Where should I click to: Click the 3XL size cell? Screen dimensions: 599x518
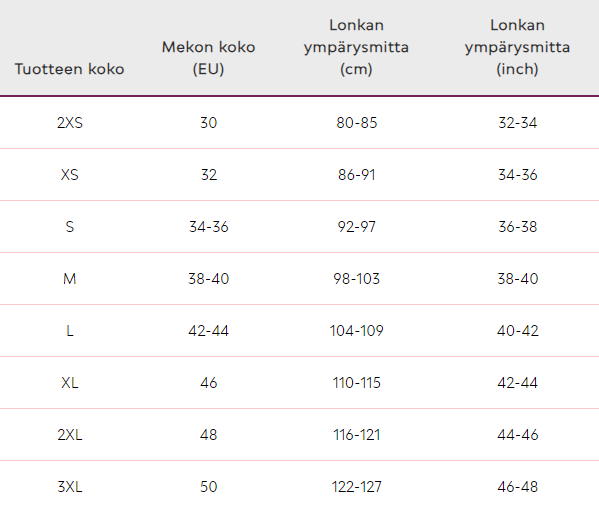70,486
